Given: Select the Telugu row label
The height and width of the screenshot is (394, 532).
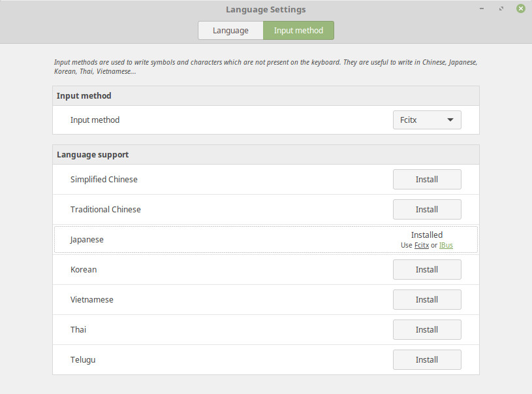Looking at the screenshot, I should click(x=83, y=360).
